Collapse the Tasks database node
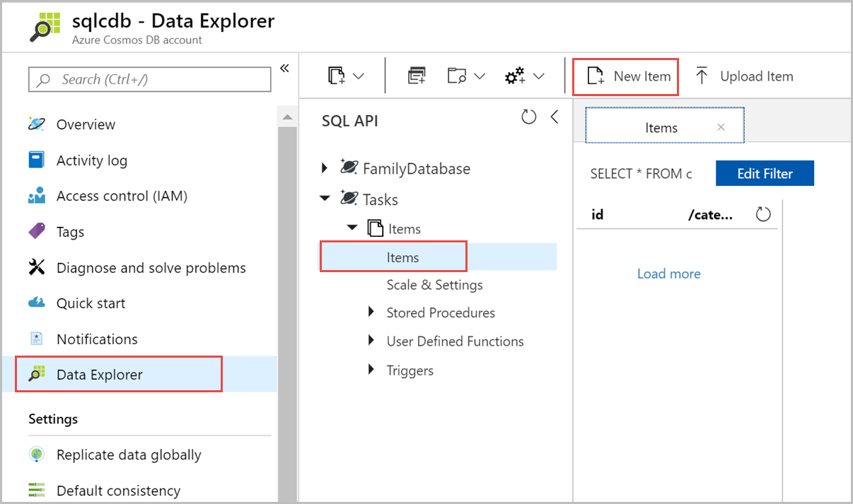 tap(325, 199)
